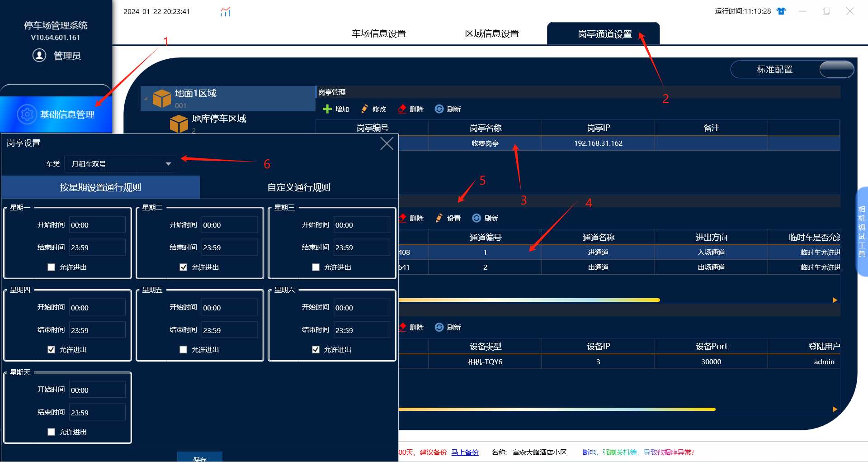Check Friday's 允许进出 checkbox
This screenshot has height=462, width=868.
pos(183,350)
